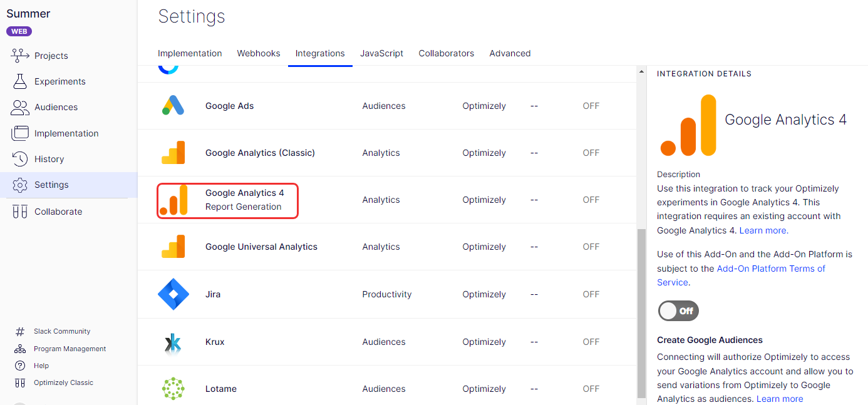Open Add-On Platform Terms of Service link

pyautogui.click(x=771, y=269)
